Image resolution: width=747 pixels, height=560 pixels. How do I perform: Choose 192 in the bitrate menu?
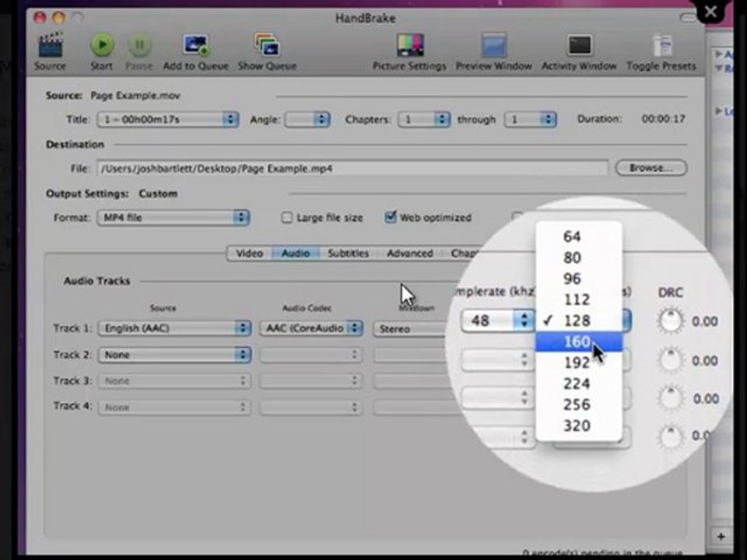point(579,362)
